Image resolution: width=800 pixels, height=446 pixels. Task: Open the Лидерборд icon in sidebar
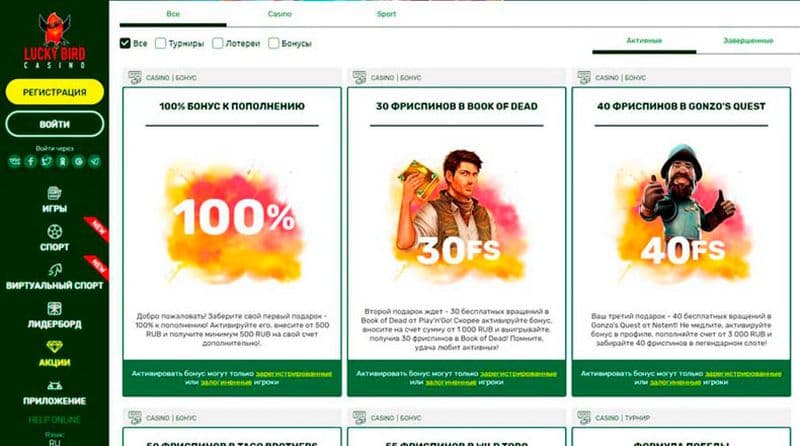tap(55, 309)
